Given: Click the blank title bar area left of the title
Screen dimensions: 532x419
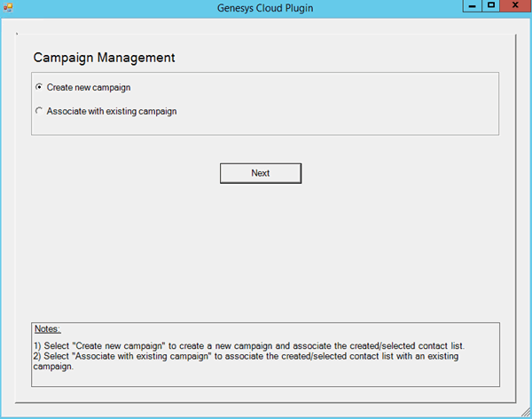Looking at the screenshot, I should click(x=106, y=9).
